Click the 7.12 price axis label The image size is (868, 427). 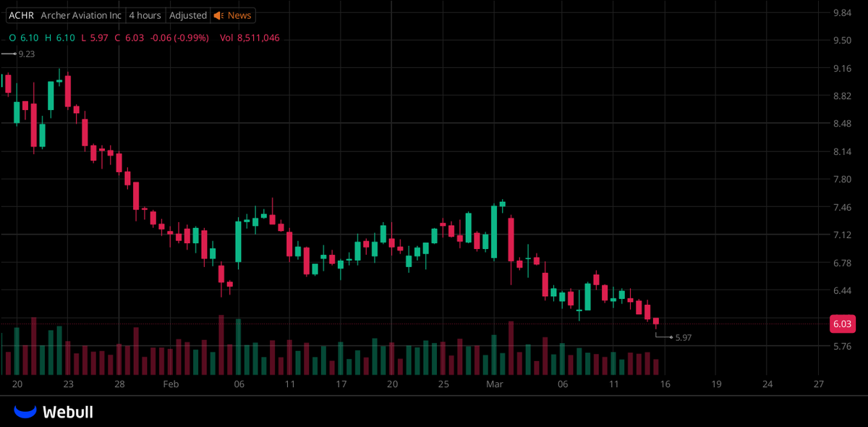coord(841,235)
